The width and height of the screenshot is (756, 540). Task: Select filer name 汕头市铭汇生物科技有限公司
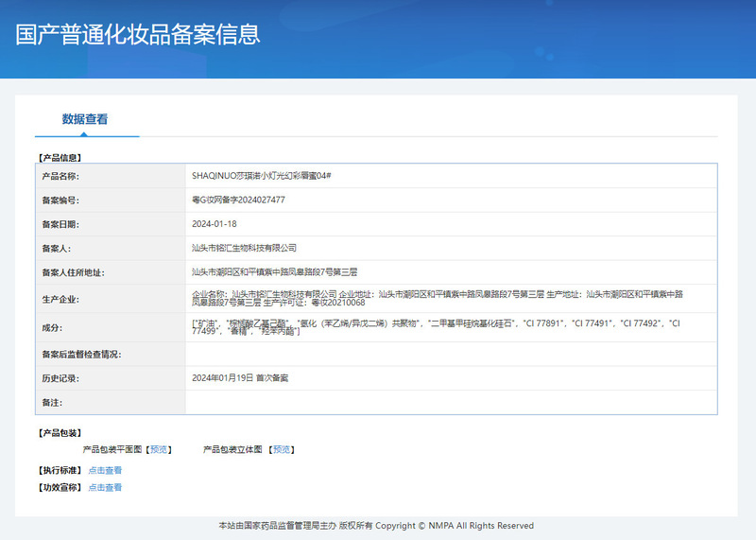[x=244, y=248]
